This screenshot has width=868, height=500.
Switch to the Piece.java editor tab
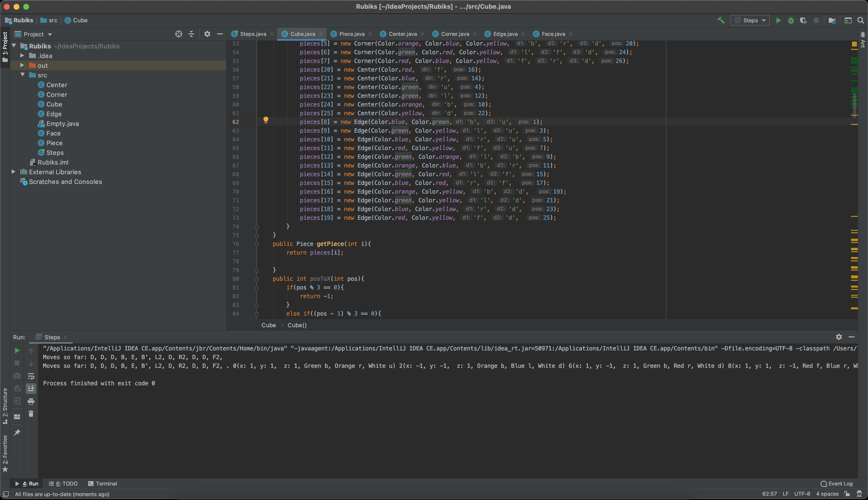[351, 34]
